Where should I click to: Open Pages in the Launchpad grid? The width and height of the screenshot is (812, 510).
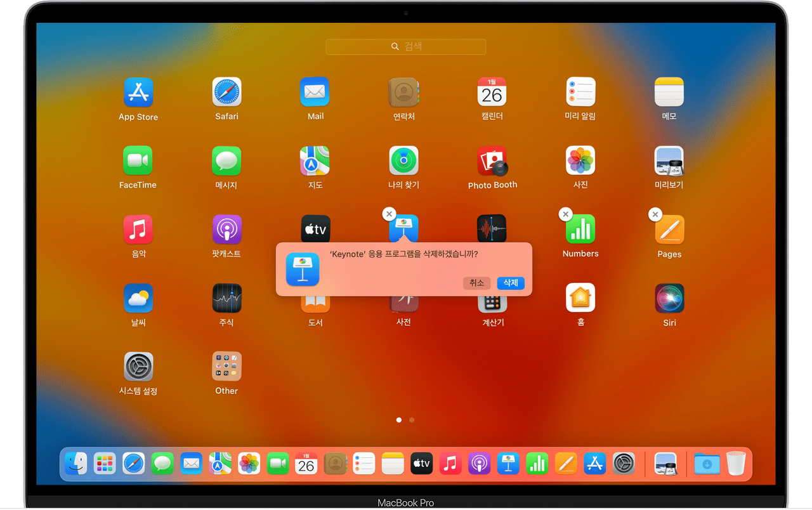[x=669, y=230]
